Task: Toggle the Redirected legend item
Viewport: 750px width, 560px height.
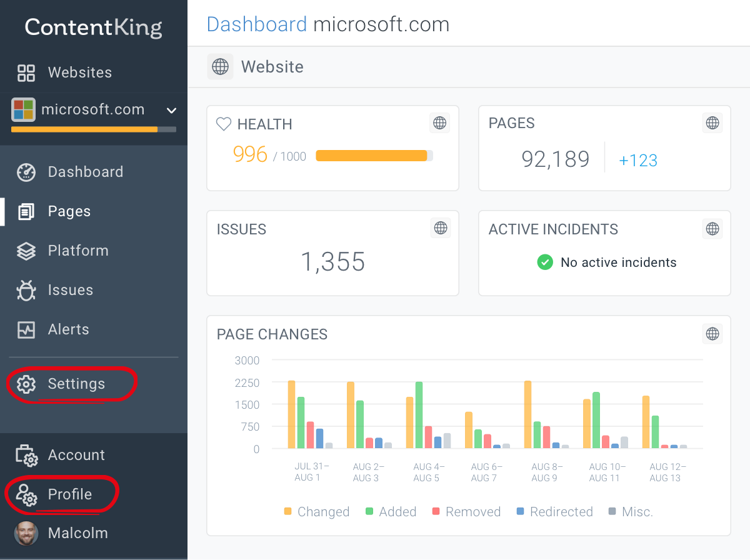Action: 554,512
